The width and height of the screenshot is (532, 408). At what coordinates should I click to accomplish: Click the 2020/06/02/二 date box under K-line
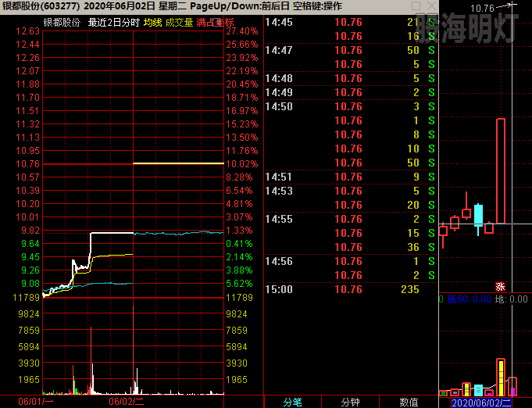pos(481,403)
